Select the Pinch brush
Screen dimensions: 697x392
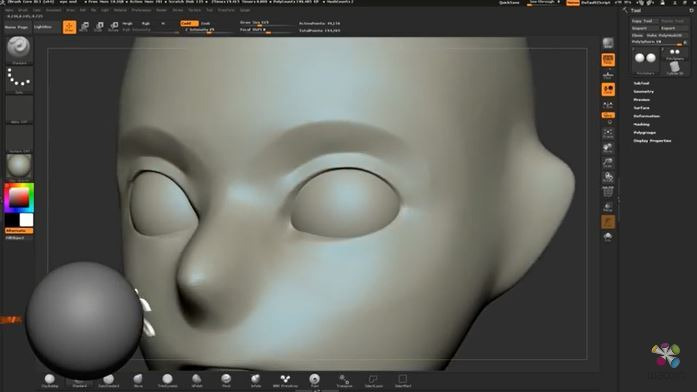[x=226, y=380]
